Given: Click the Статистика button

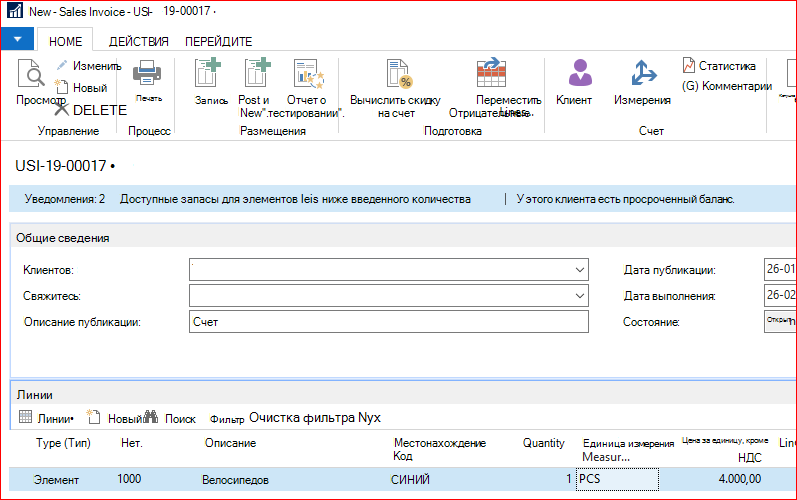Looking at the screenshot, I should [x=719, y=66].
